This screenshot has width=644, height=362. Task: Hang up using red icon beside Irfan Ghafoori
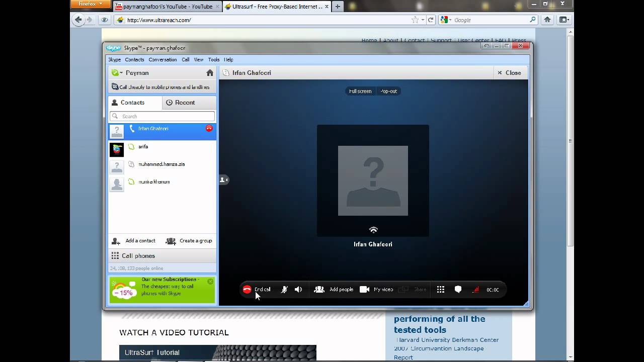coord(209,129)
